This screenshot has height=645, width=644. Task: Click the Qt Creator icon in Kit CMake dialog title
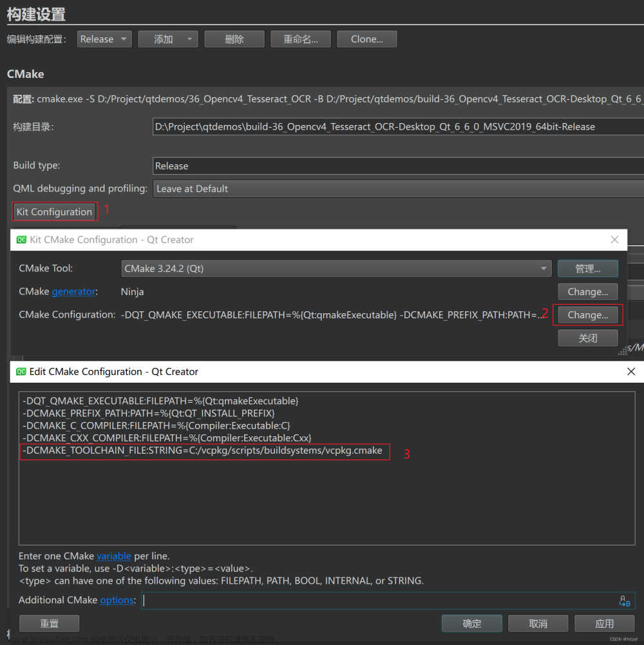click(x=21, y=240)
